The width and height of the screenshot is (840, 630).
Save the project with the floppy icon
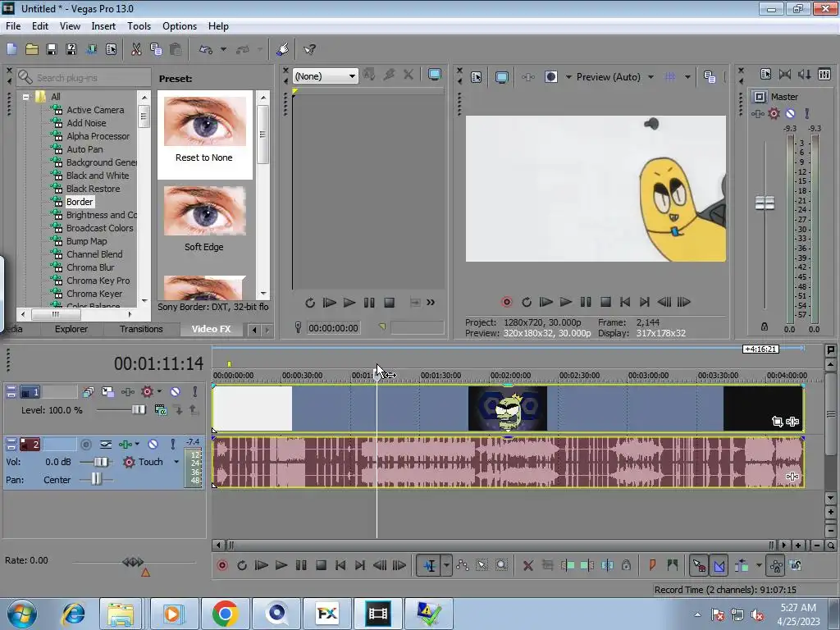52,49
